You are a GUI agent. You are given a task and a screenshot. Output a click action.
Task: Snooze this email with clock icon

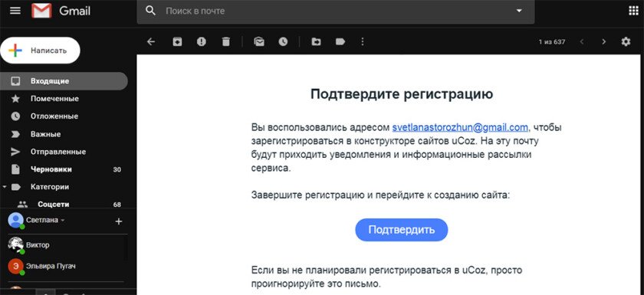(283, 41)
